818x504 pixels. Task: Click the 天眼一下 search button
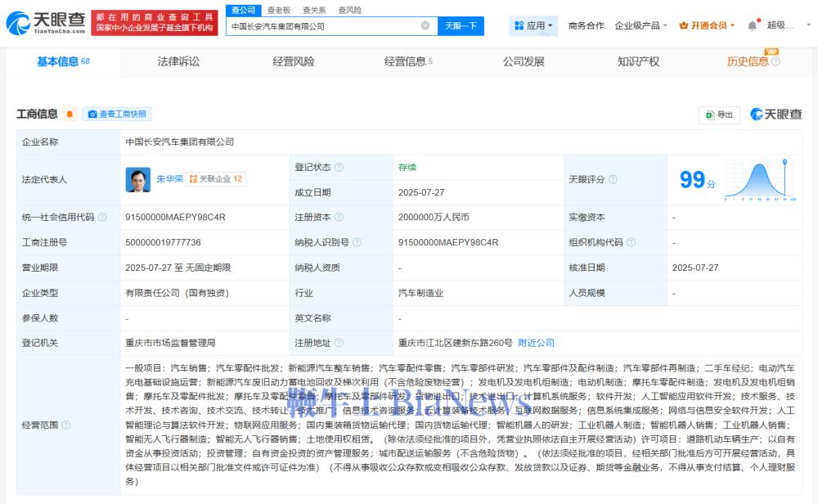coord(461,25)
